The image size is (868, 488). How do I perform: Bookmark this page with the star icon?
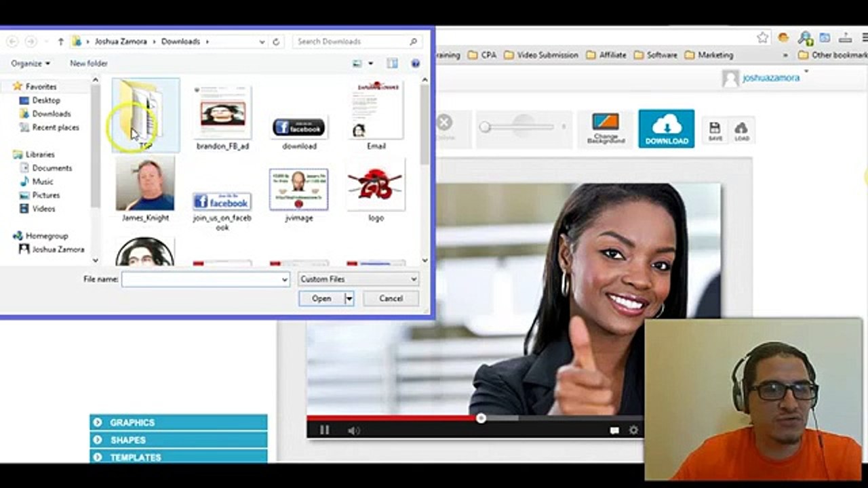click(763, 37)
